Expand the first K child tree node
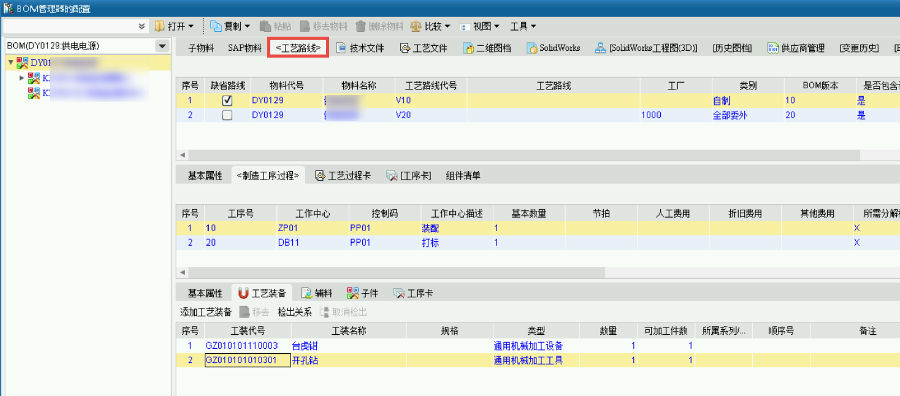This screenshot has height=396, width=900. click(22, 77)
